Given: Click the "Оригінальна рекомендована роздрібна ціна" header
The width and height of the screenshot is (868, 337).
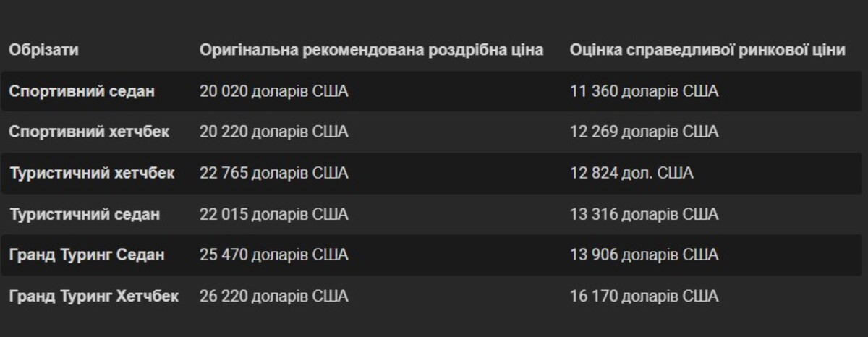Looking at the screenshot, I should [371, 50].
